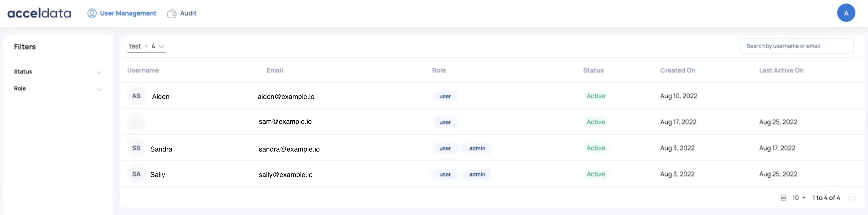
Task: Click Sally's SA avatar badge
Action: [x=136, y=174]
